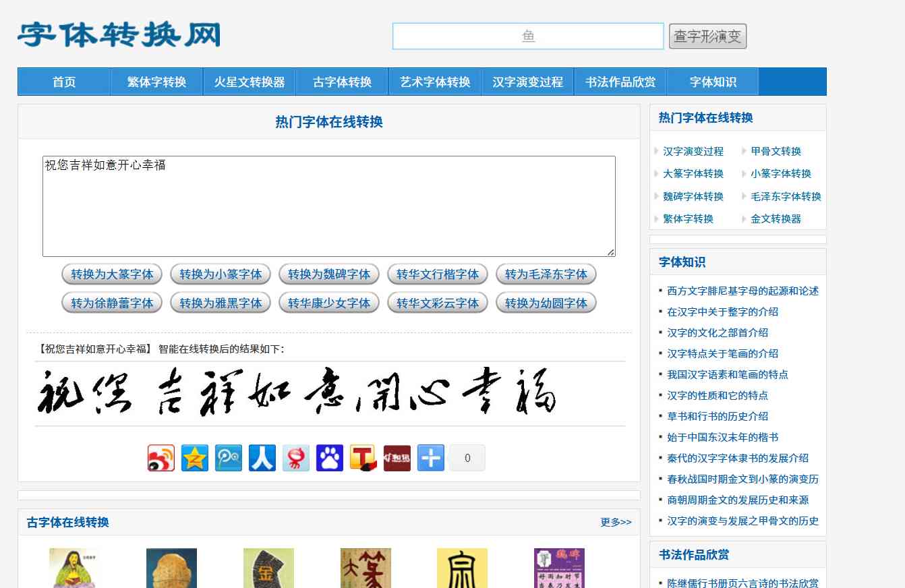The width and height of the screenshot is (905, 588).
Task: Select 转换为小篆字体 conversion option
Action: pos(221,274)
